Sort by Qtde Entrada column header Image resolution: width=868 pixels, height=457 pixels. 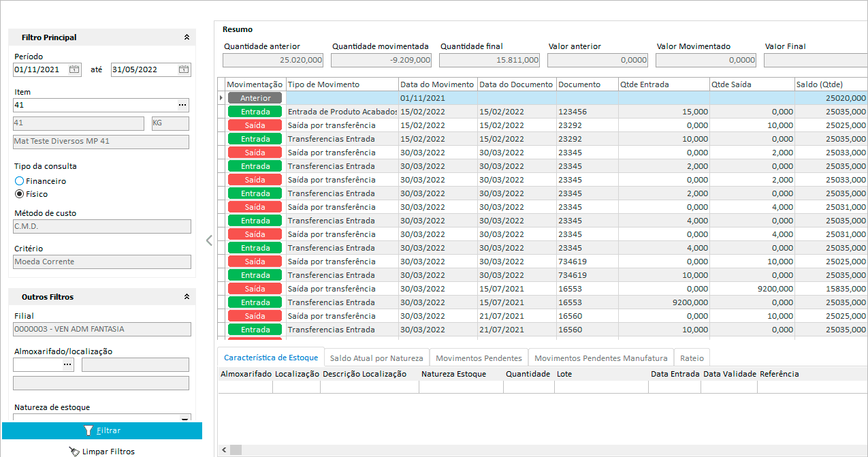coord(664,84)
